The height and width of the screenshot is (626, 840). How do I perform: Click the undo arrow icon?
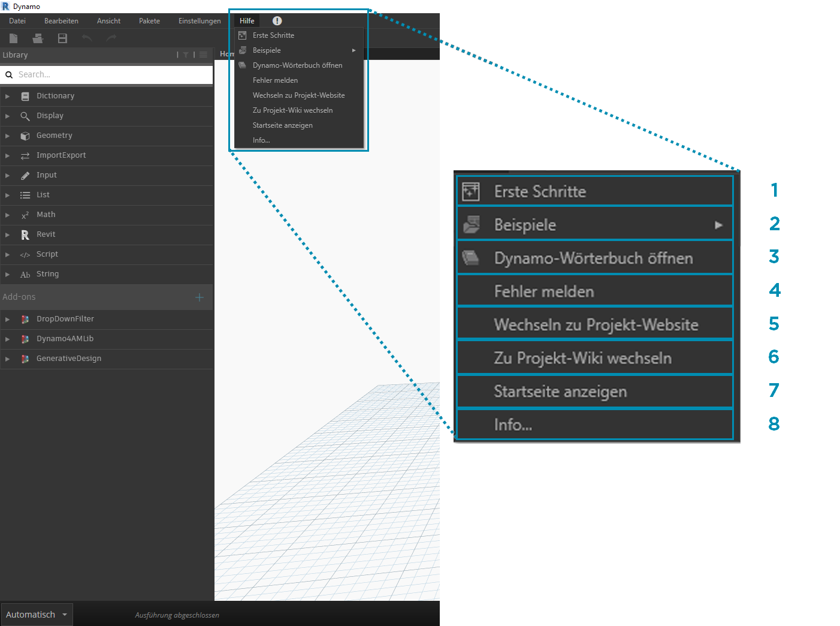pos(87,38)
